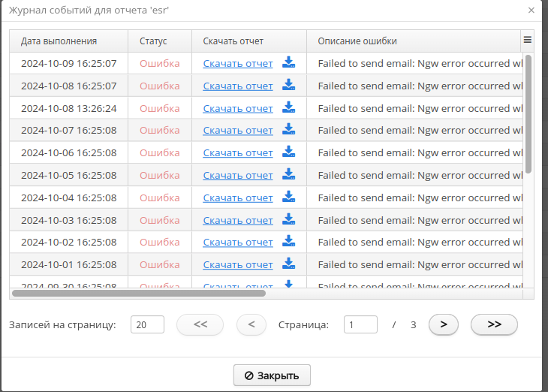The image size is (548, 392).
Task: Click the horizontal scrollbar of the table
Action: tap(139, 293)
